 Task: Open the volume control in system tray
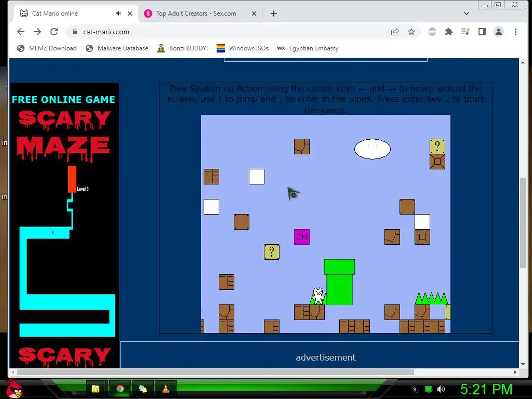(x=441, y=389)
